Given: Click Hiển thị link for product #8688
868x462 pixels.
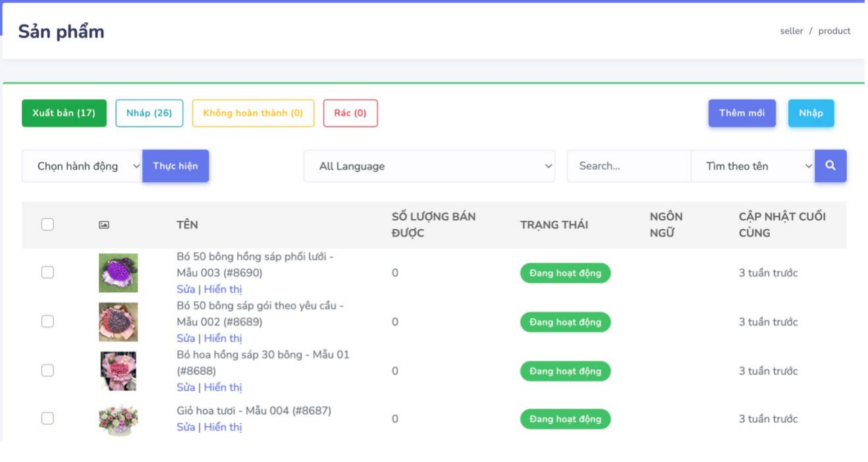Looking at the screenshot, I should pos(223,388).
